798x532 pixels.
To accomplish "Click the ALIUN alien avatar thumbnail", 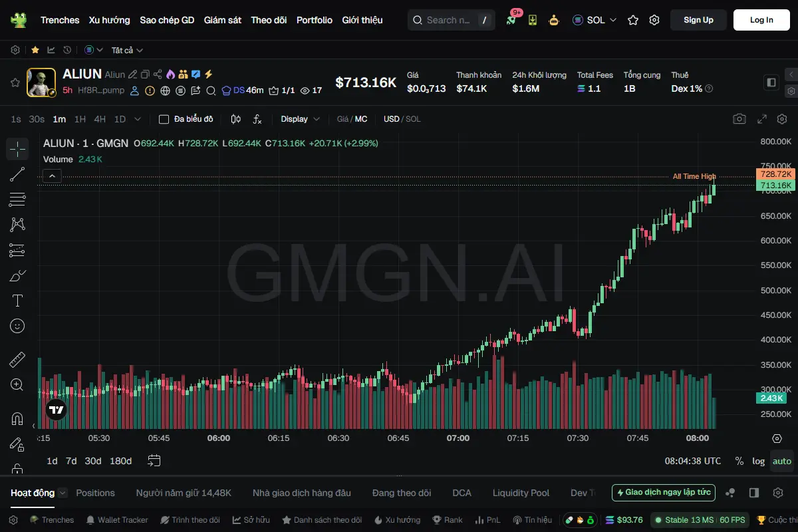I will coord(41,82).
